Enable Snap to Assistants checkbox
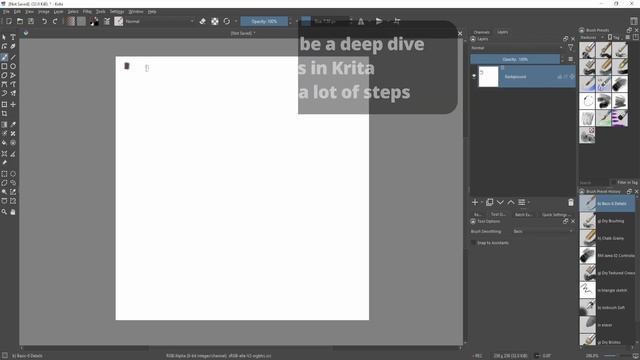 pyautogui.click(x=473, y=243)
